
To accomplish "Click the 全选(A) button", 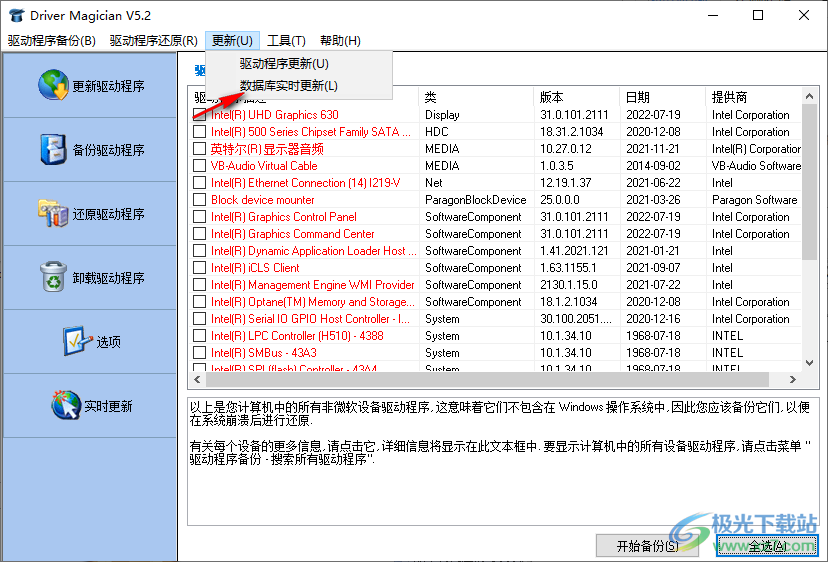I will coord(767,546).
